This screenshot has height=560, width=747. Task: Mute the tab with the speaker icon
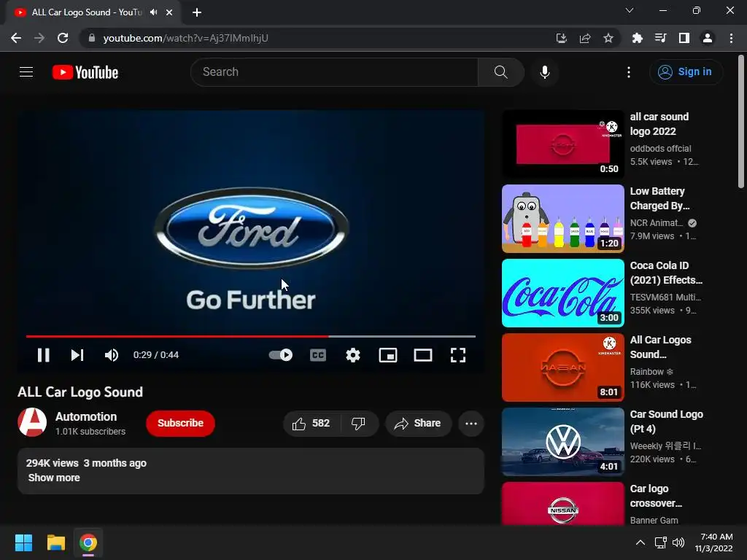tap(153, 12)
